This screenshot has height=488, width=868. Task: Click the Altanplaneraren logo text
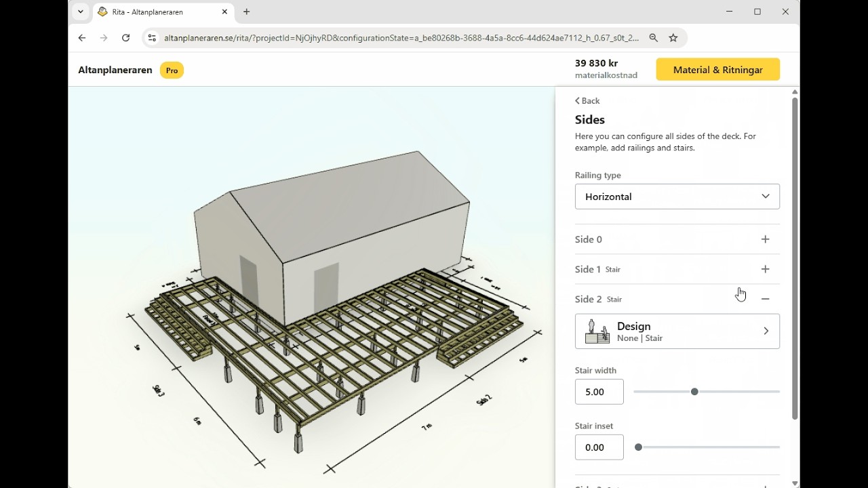coord(115,70)
